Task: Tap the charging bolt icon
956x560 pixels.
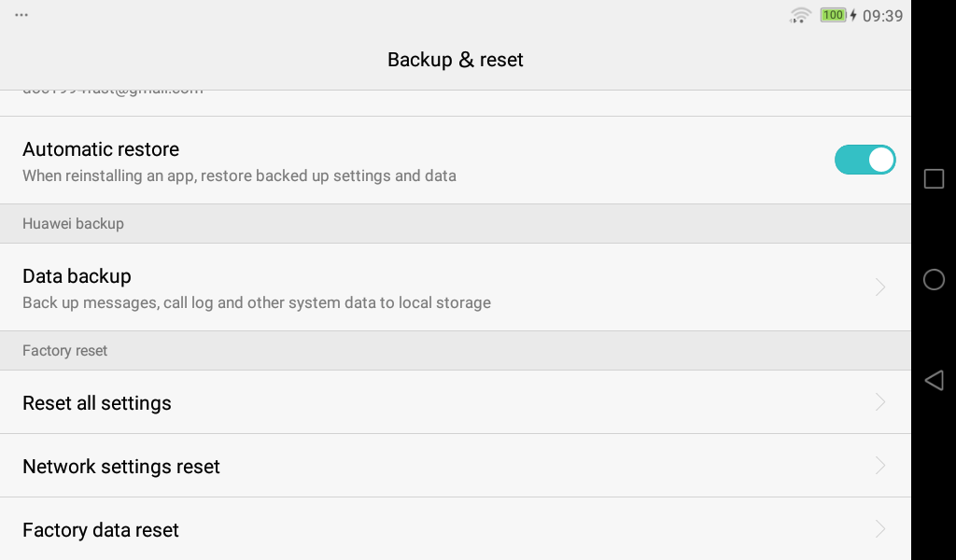Action: coord(853,16)
